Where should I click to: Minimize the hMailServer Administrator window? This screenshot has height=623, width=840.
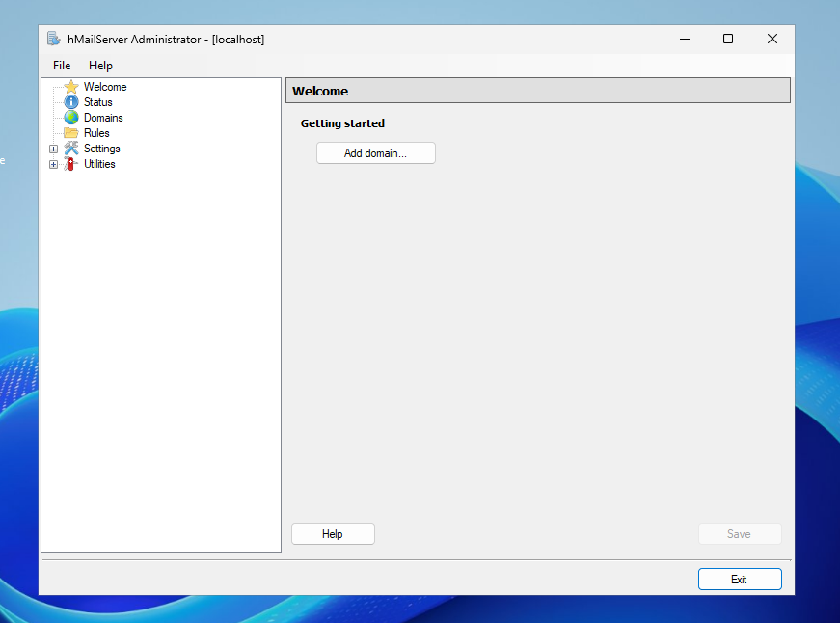point(685,40)
